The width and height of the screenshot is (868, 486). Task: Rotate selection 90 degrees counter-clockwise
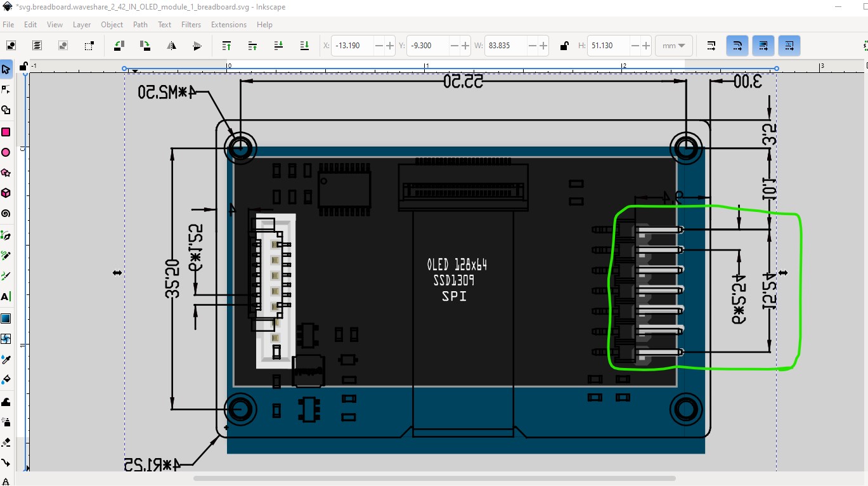[x=119, y=46]
